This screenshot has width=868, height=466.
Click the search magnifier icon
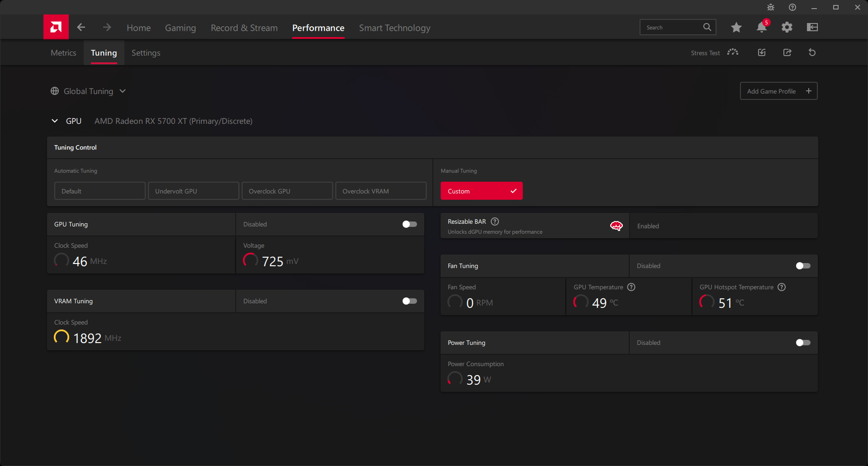coord(707,27)
